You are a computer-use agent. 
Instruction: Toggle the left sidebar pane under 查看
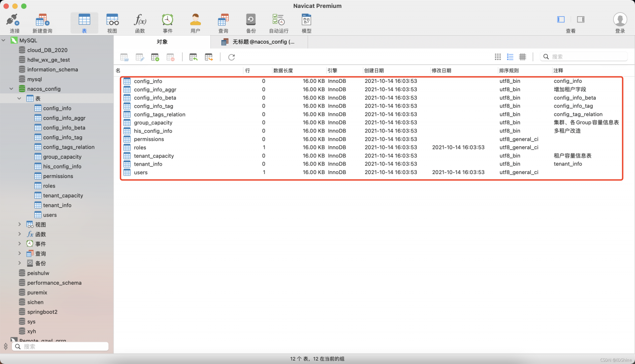tap(561, 19)
